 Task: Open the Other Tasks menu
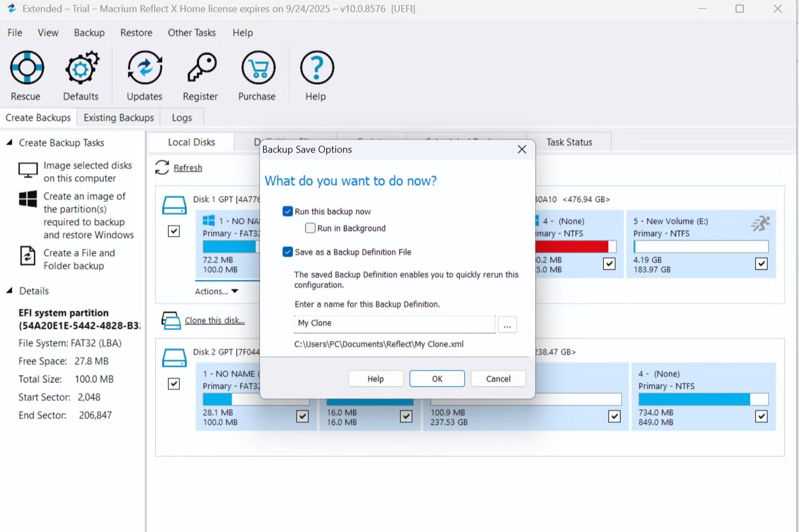[191, 33]
